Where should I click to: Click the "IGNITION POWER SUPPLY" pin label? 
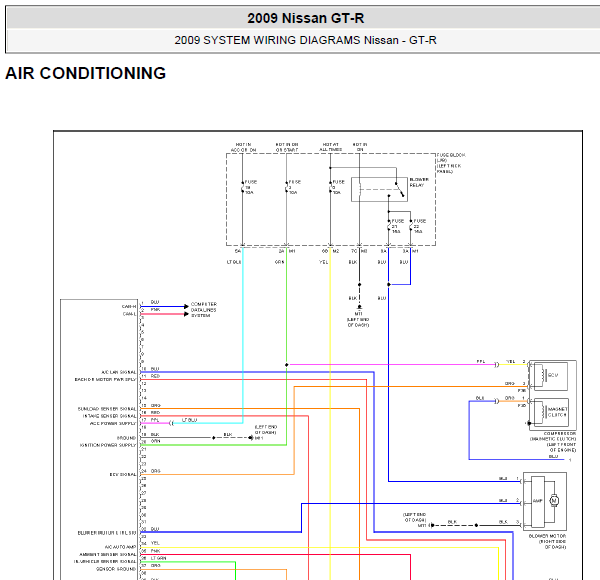[108, 445]
